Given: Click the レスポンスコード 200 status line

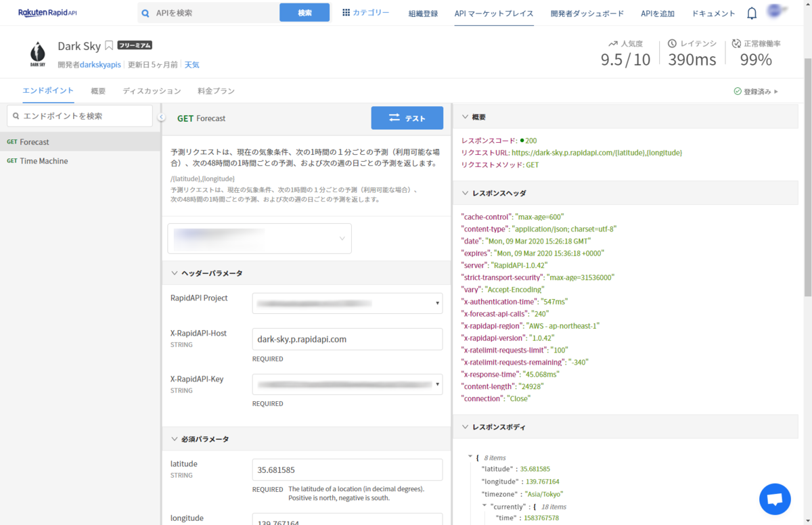Looking at the screenshot, I should coord(499,141).
